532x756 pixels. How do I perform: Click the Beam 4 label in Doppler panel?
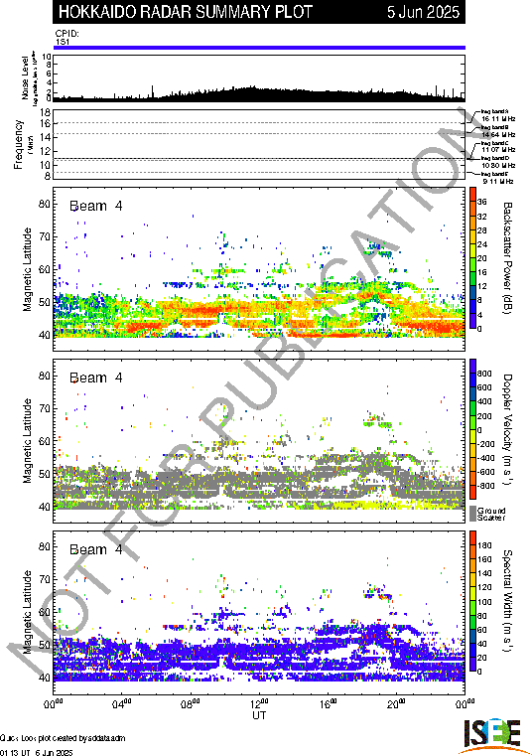[96, 378]
